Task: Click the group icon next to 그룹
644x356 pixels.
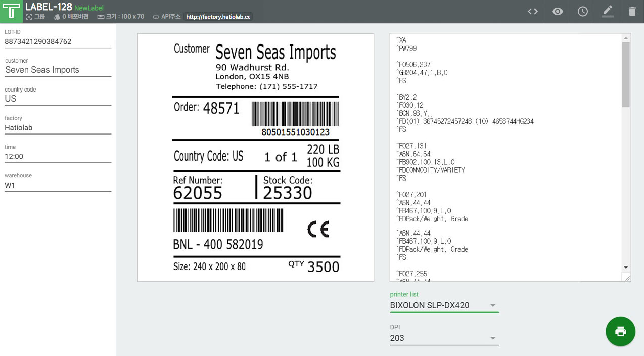Action: click(29, 17)
